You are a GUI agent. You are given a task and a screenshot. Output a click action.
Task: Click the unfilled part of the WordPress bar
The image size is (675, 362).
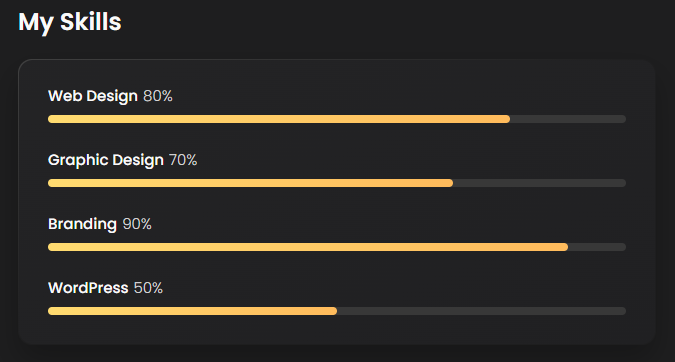482,311
